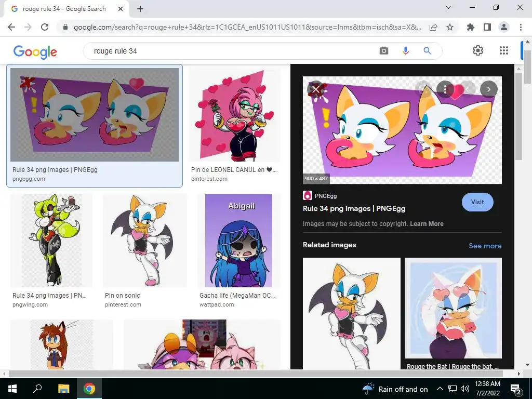Open preview panel more options dots
This screenshot has height=399, width=532.
click(445, 89)
